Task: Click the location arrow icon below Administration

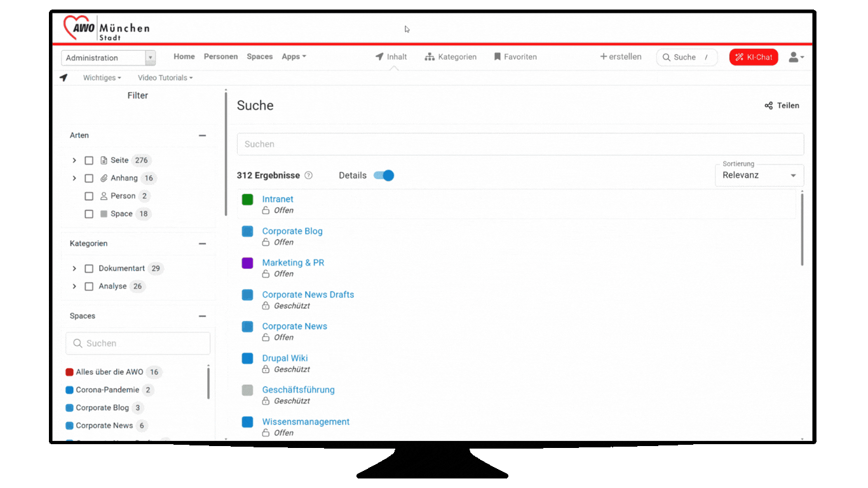Action: (x=64, y=78)
